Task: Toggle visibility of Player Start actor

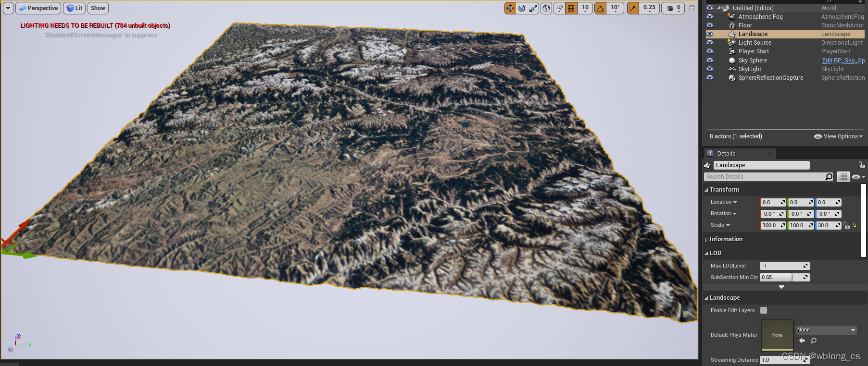Action: click(710, 51)
